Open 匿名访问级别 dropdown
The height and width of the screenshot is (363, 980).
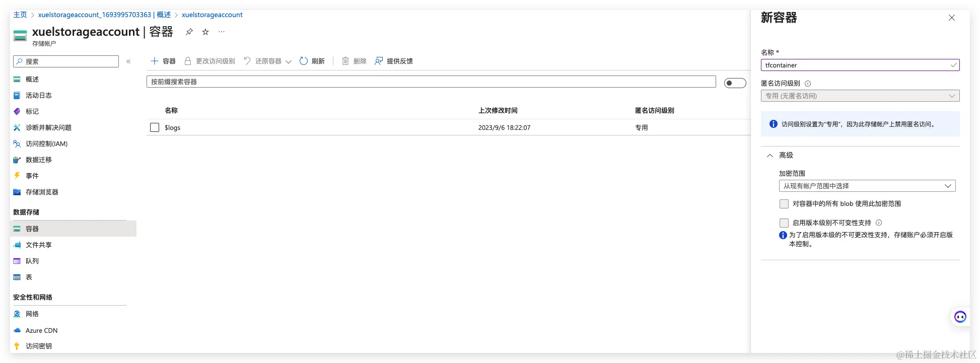click(860, 96)
